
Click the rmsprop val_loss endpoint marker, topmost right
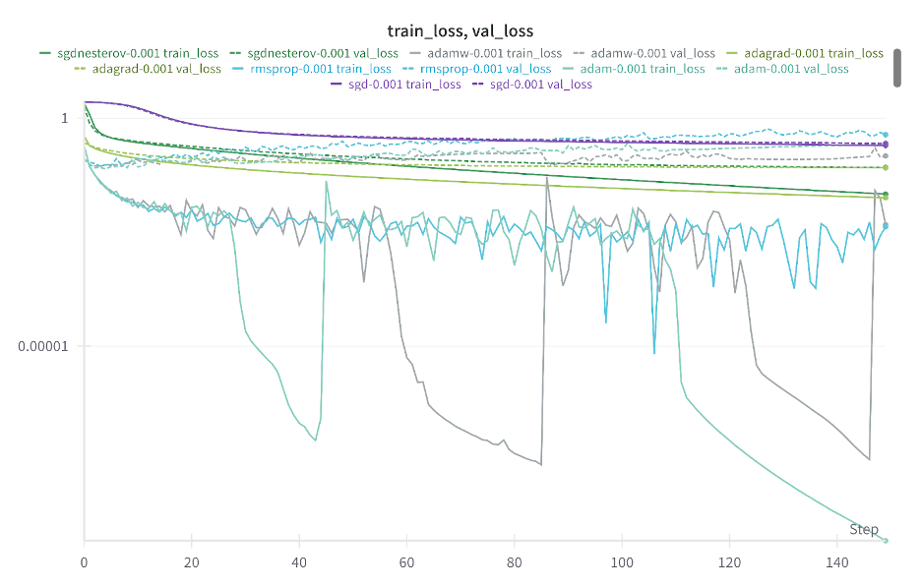pyautogui.click(x=886, y=135)
